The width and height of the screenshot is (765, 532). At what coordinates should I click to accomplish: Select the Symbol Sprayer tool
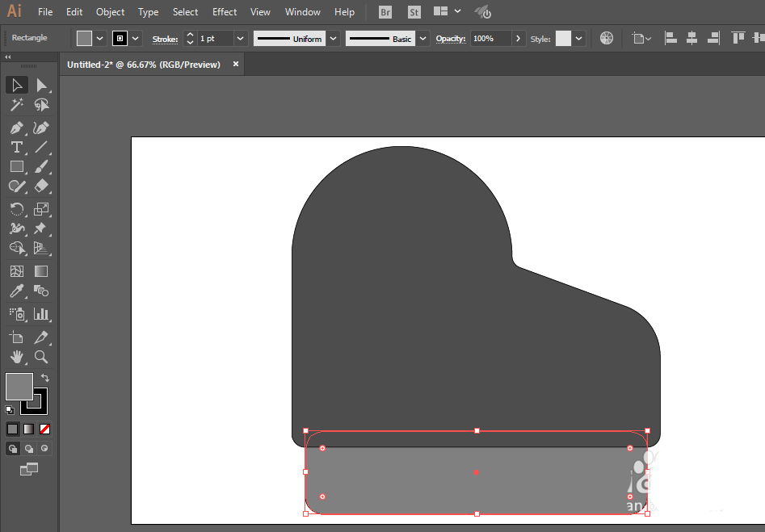(x=17, y=314)
